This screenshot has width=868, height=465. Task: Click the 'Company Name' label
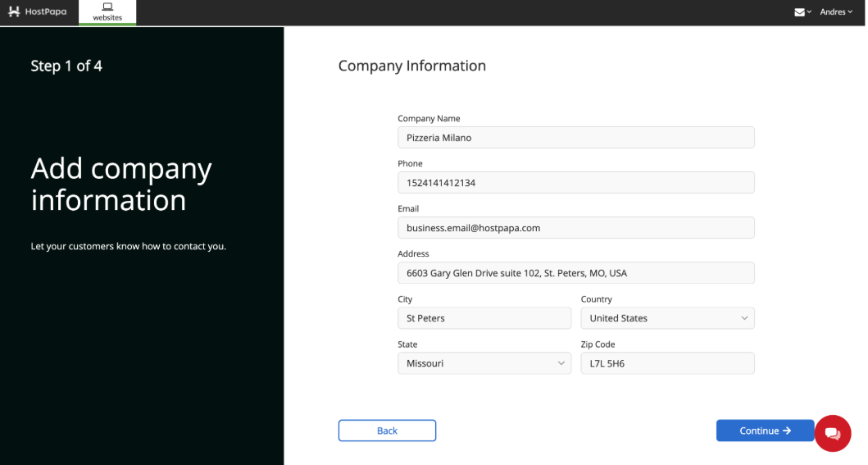tap(429, 118)
